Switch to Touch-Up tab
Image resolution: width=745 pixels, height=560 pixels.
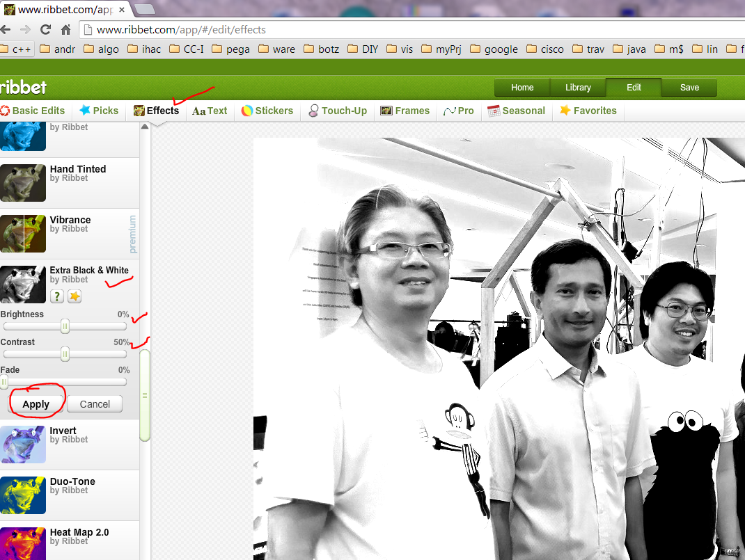pyautogui.click(x=338, y=111)
